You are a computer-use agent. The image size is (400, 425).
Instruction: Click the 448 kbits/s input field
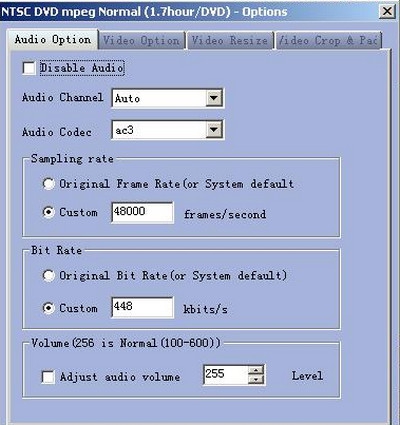(x=142, y=307)
